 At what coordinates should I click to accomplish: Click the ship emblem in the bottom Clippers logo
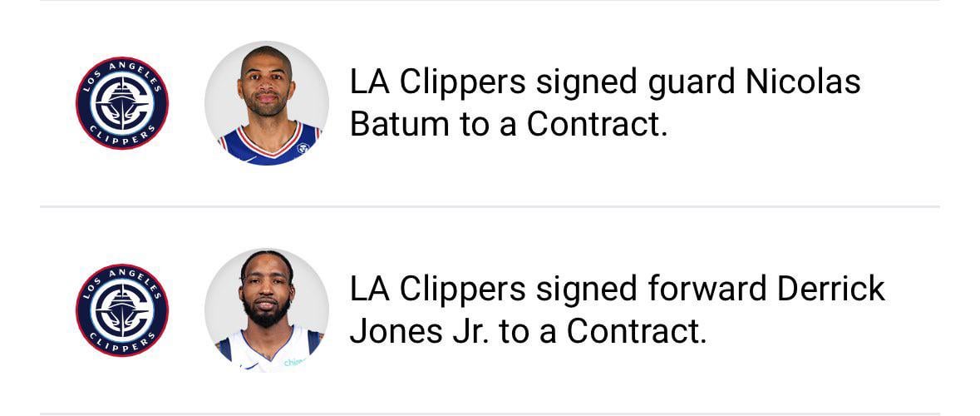point(122,310)
